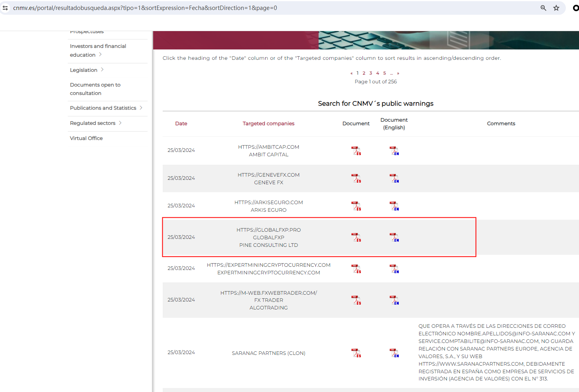
Task: Open Spanish PDF for Expertminingcryptocurrency warning
Action: pyautogui.click(x=356, y=269)
